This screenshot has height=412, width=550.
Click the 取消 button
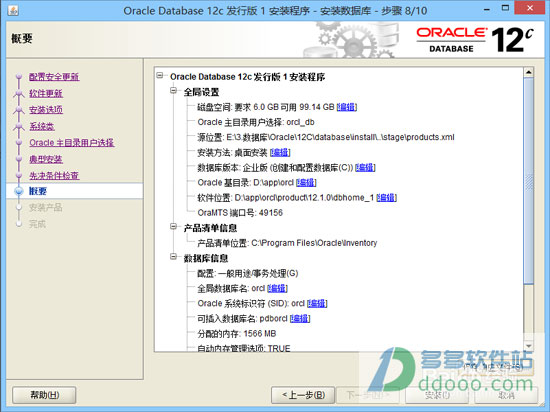click(x=506, y=395)
